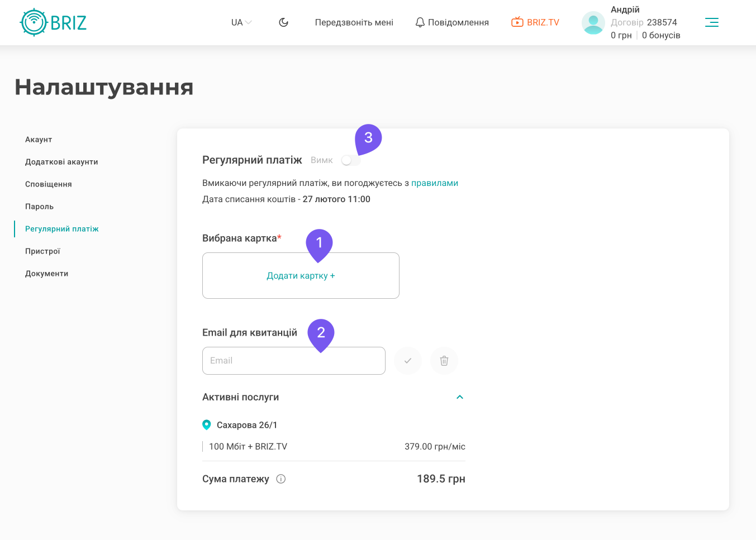Collapse the Активні послуги section

(x=460, y=397)
